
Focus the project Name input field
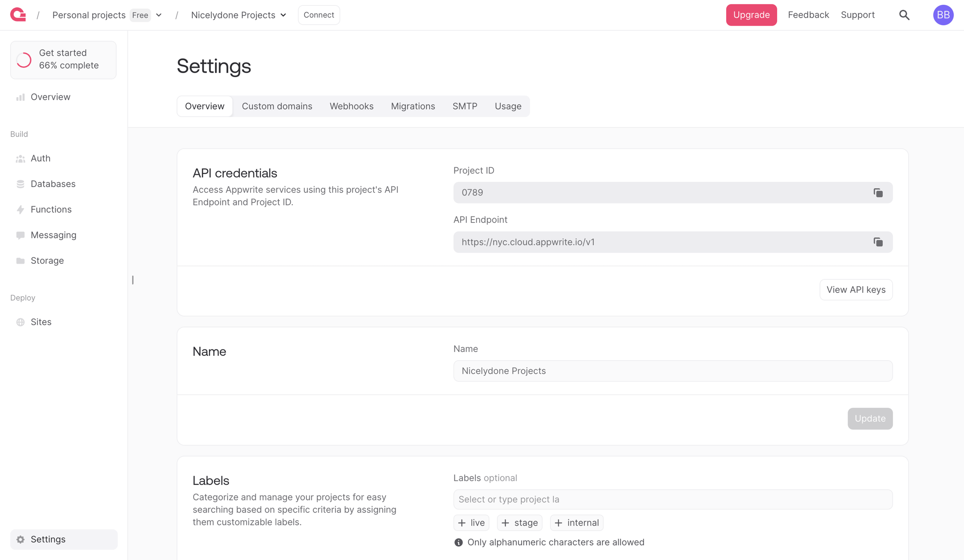click(673, 371)
